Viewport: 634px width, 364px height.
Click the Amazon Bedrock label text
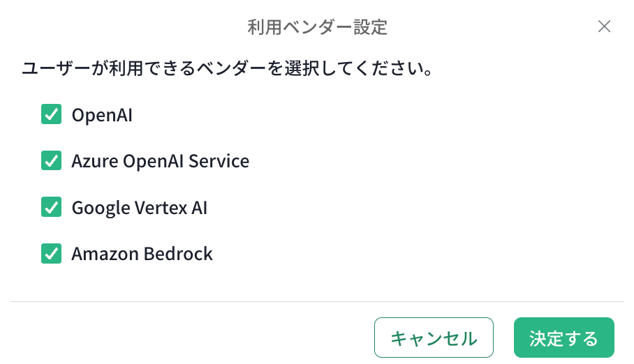point(142,254)
